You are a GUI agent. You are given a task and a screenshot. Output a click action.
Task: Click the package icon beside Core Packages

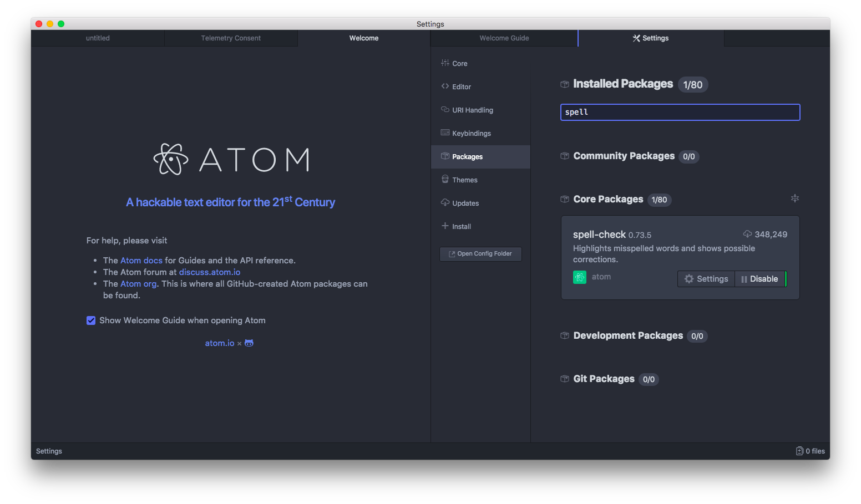pos(565,199)
